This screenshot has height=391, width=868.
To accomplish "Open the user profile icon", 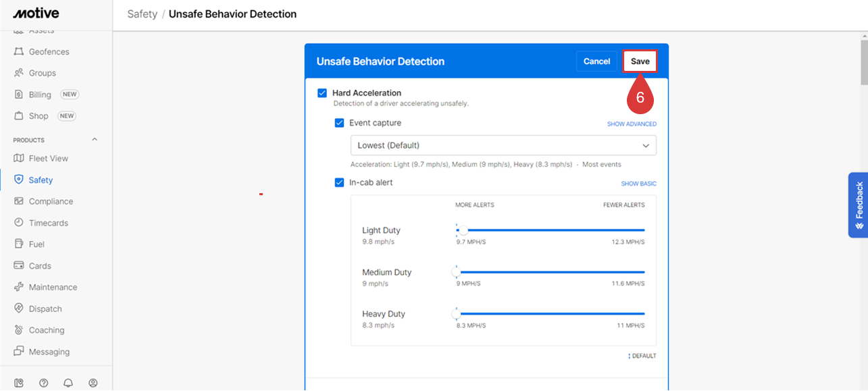I will [x=93, y=383].
